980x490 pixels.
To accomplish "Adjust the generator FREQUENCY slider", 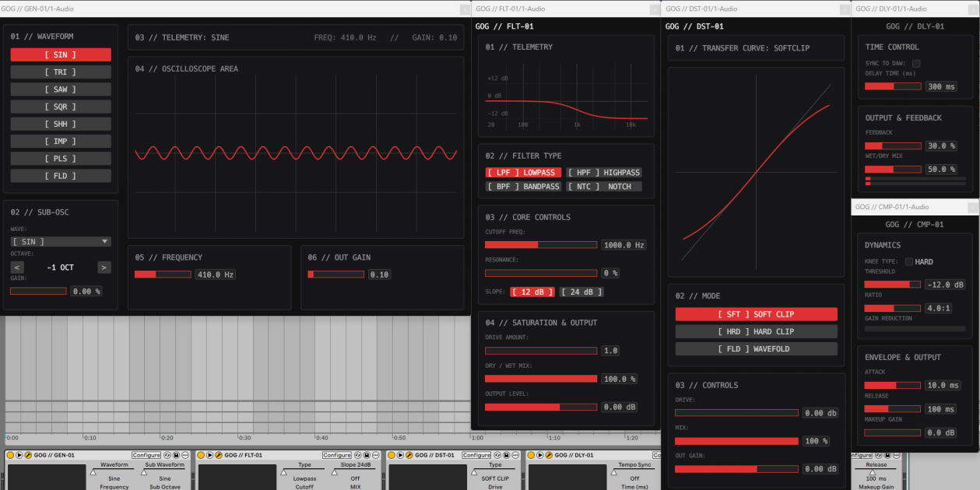I will [163, 275].
